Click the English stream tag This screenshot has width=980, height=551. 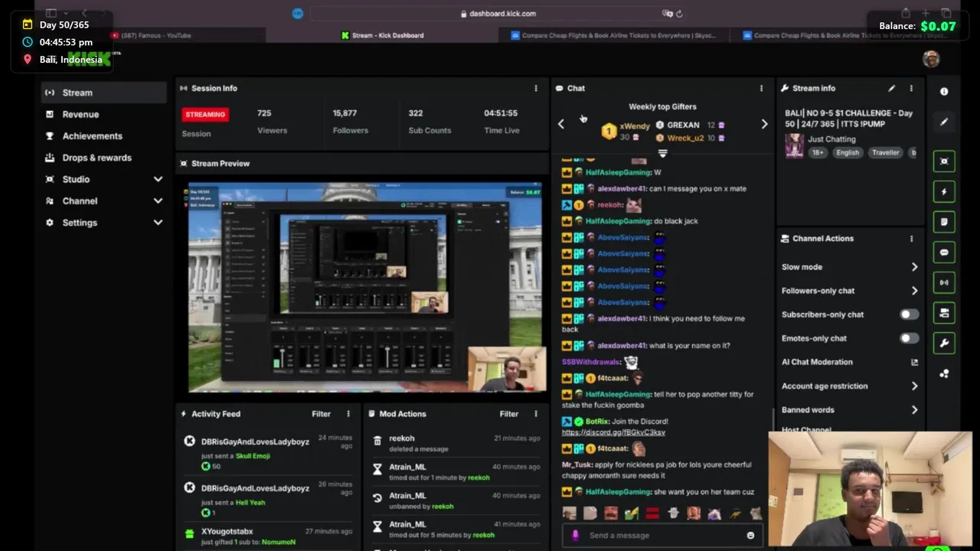pyautogui.click(x=848, y=152)
